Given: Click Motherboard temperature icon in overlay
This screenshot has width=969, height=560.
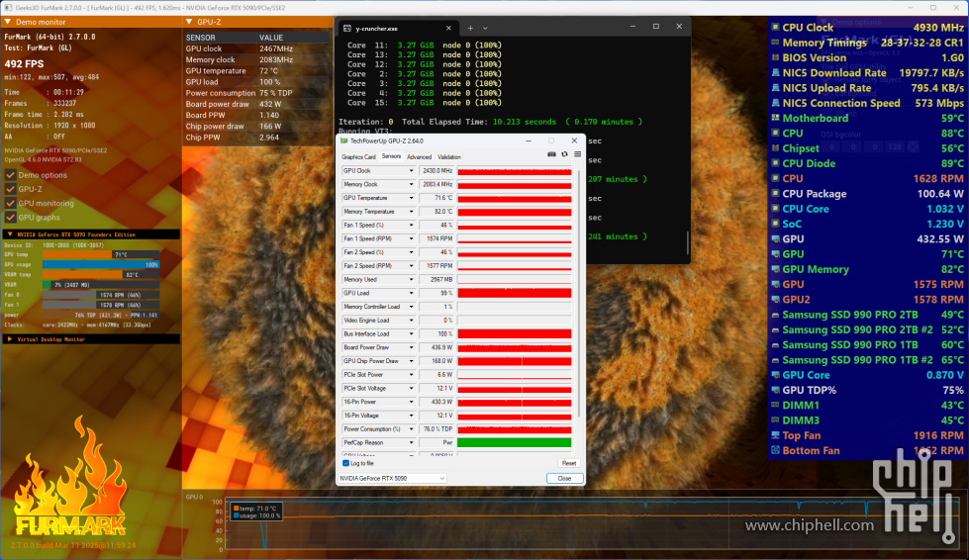Looking at the screenshot, I should [775, 118].
